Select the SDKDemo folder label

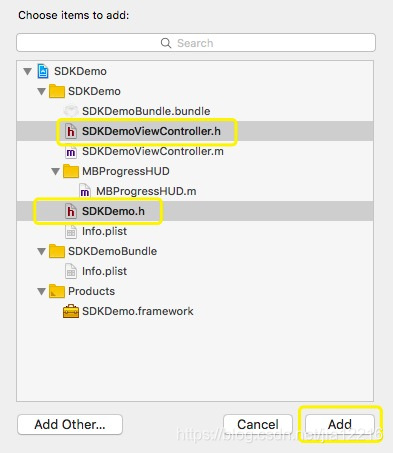[x=94, y=91]
